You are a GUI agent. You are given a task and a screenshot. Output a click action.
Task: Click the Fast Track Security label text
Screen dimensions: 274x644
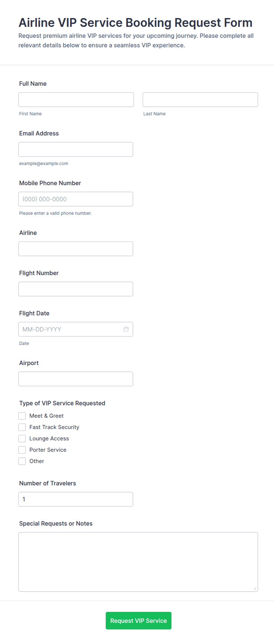click(x=54, y=427)
